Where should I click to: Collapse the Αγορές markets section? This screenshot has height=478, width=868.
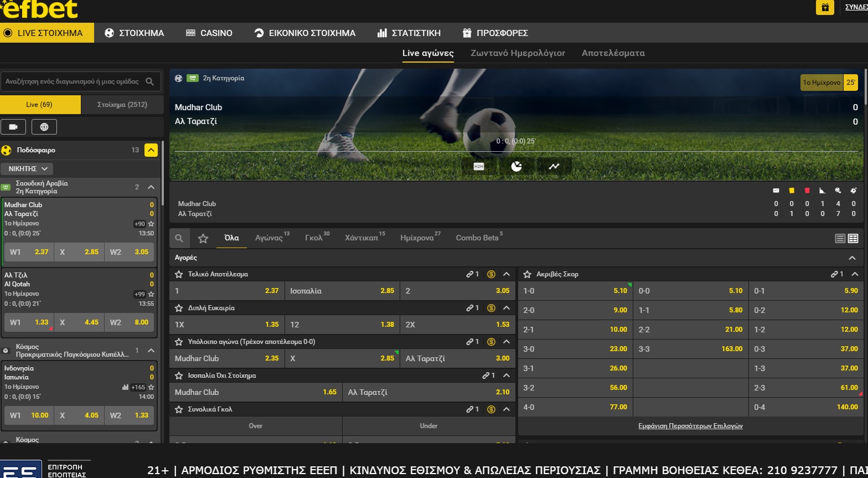pyautogui.click(x=852, y=258)
